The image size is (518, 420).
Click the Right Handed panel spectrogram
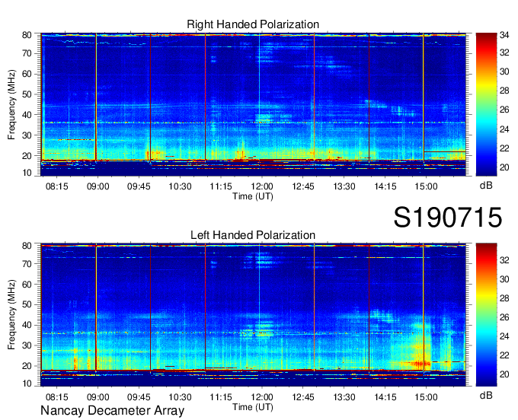[253, 104]
